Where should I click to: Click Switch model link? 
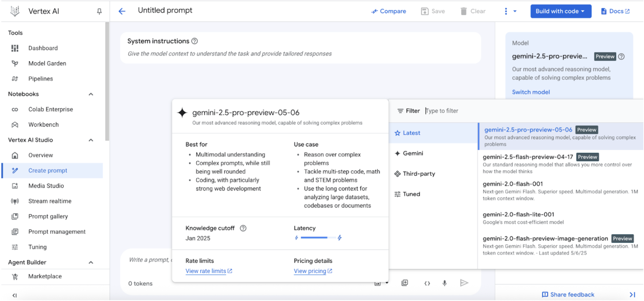click(x=531, y=92)
